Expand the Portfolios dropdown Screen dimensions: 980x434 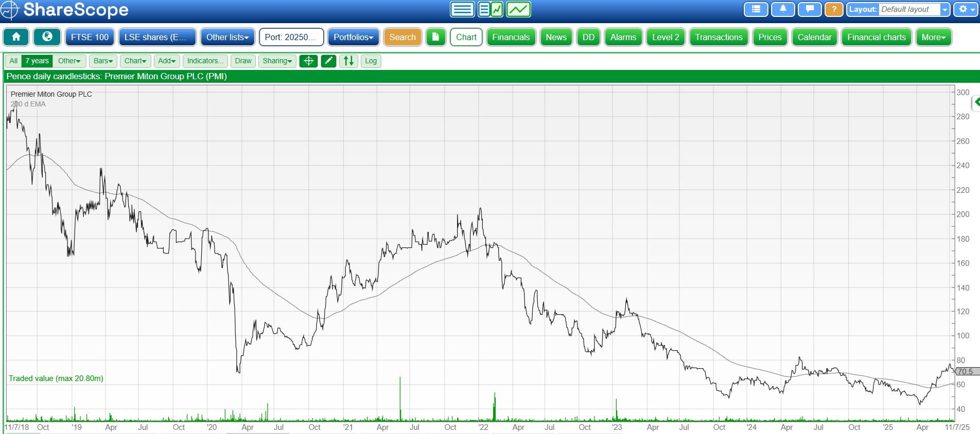[353, 37]
